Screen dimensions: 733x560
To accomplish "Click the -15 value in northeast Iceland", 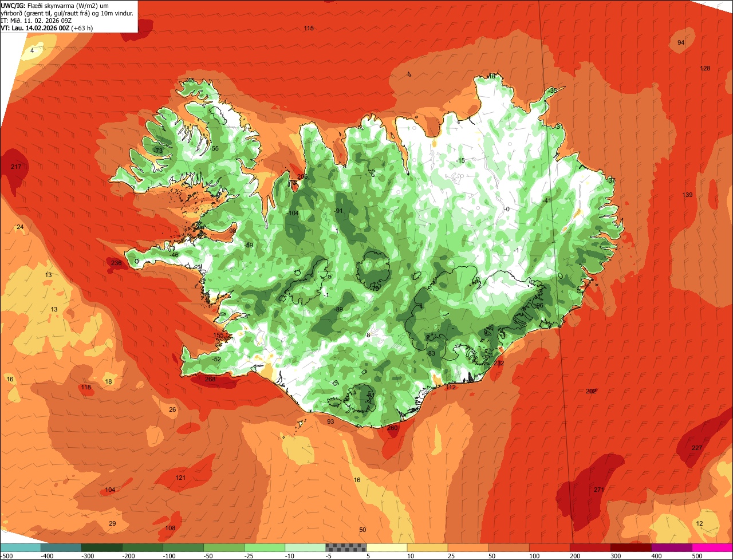I will click(x=460, y=160).
